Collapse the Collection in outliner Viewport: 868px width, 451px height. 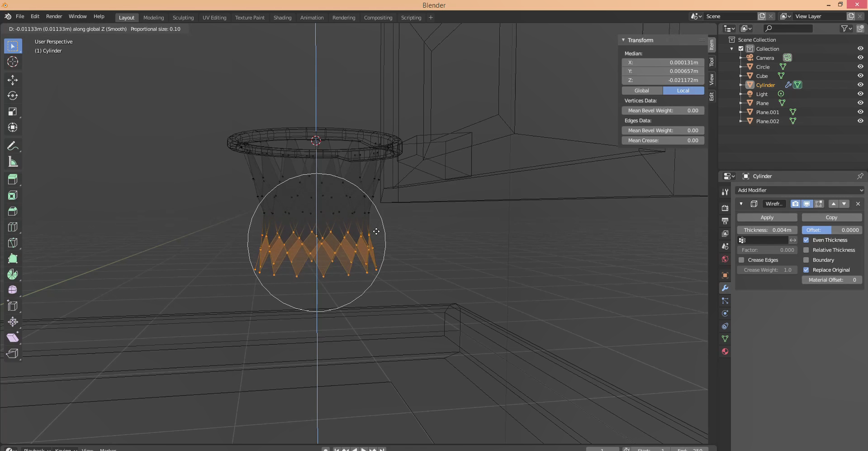coord(732,48)
